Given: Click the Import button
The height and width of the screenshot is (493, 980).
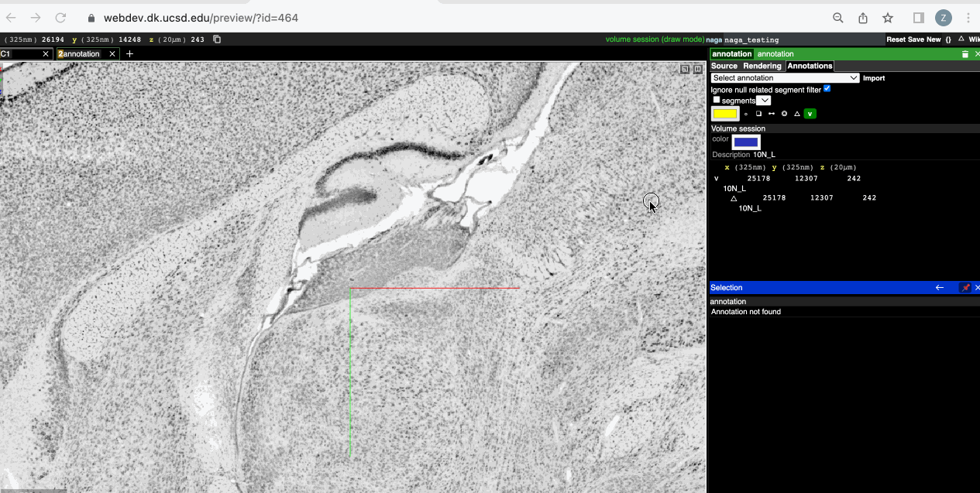Looking at the screenshot, I should [x=874, y=78].
